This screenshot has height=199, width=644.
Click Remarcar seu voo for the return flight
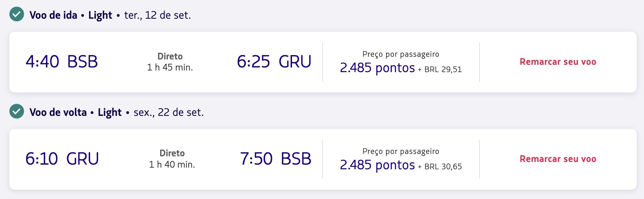pyautogui.click(x=558, y=159)
